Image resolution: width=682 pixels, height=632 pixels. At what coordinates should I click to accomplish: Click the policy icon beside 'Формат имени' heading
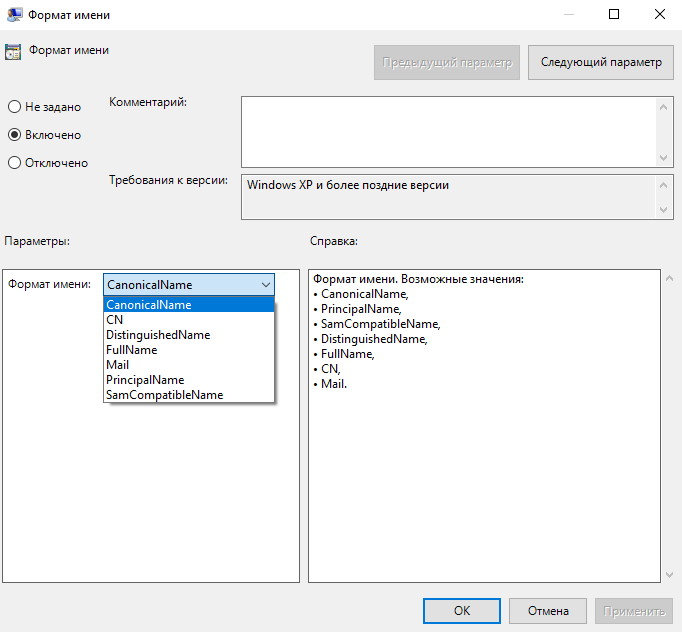coord(13,51)
